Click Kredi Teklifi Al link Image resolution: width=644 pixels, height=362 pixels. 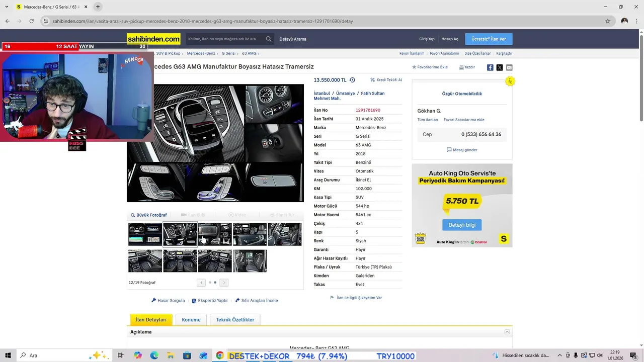tap(386, 80)
